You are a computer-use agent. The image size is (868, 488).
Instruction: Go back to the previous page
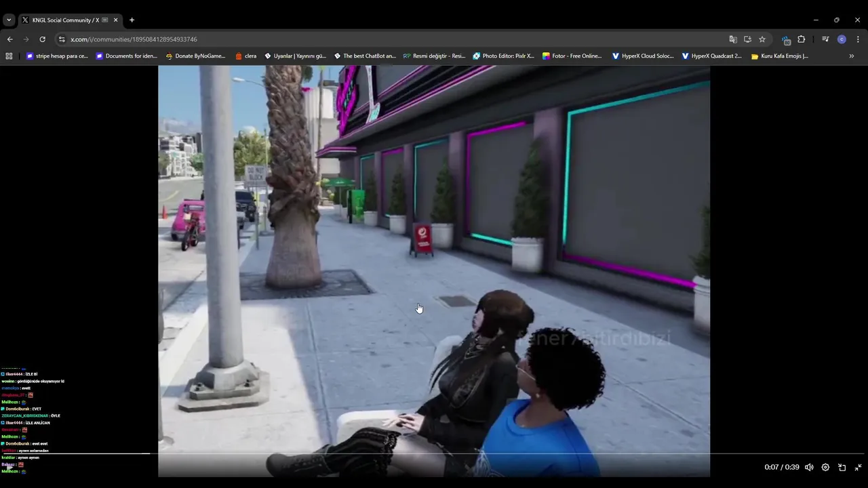point(9,39)
